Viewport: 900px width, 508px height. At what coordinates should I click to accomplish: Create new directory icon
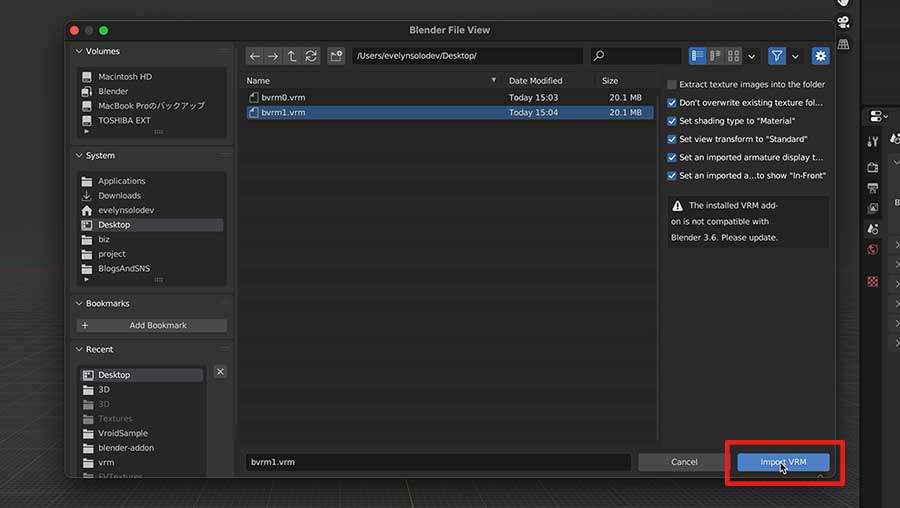[x=336, y=56]
